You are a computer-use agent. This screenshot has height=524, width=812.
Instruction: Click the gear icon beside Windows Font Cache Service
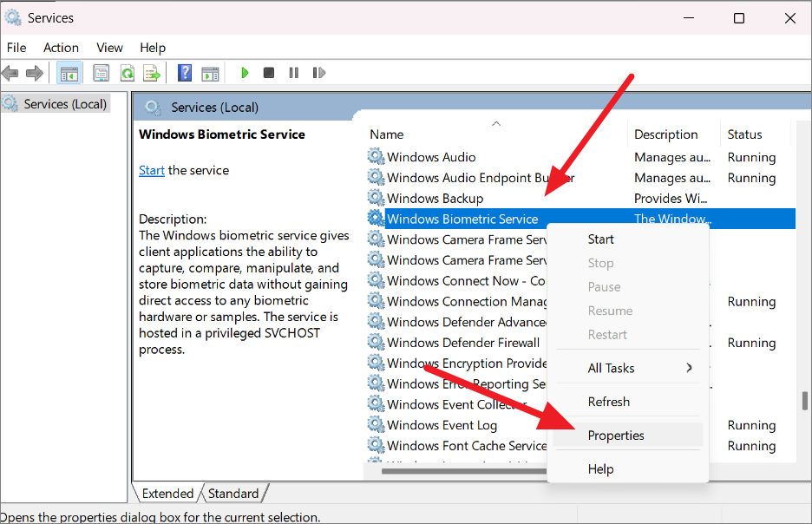point(376,445)
